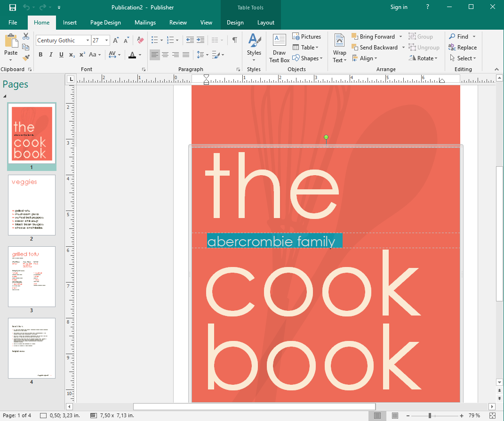Toggle Underline text formatting

pyautogui.click(x=61, y=55)
